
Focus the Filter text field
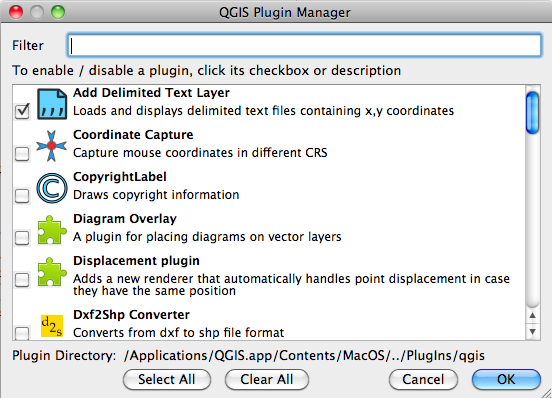point(304,45)
